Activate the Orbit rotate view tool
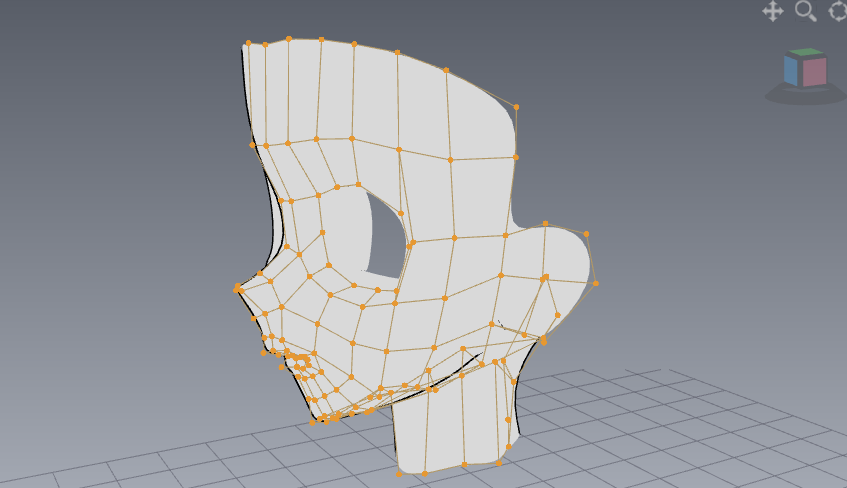Screen dimensions: 847x488 coord(839,11)
